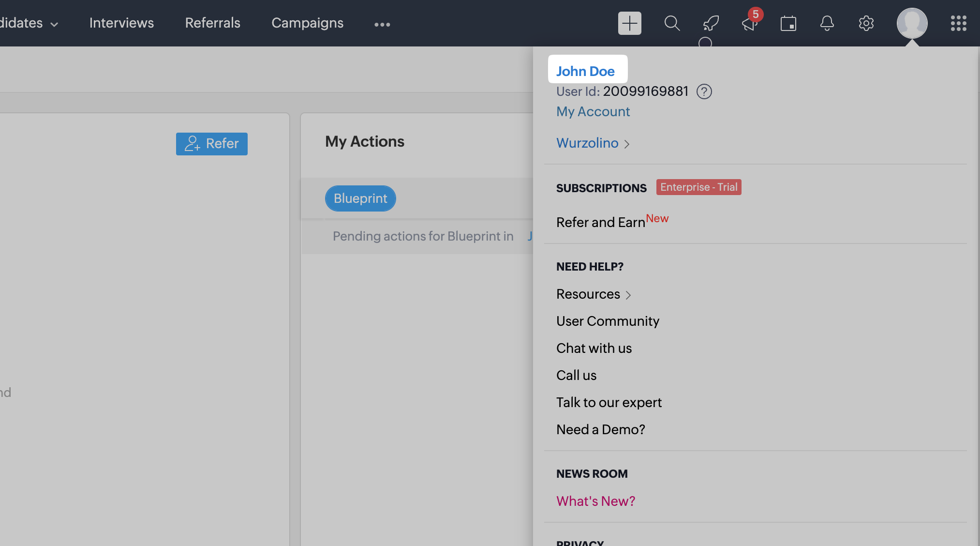The height and width of the screenshot is (546, 980).
Task: Open the calendar icon in top bar
Action: click(788, 23)
